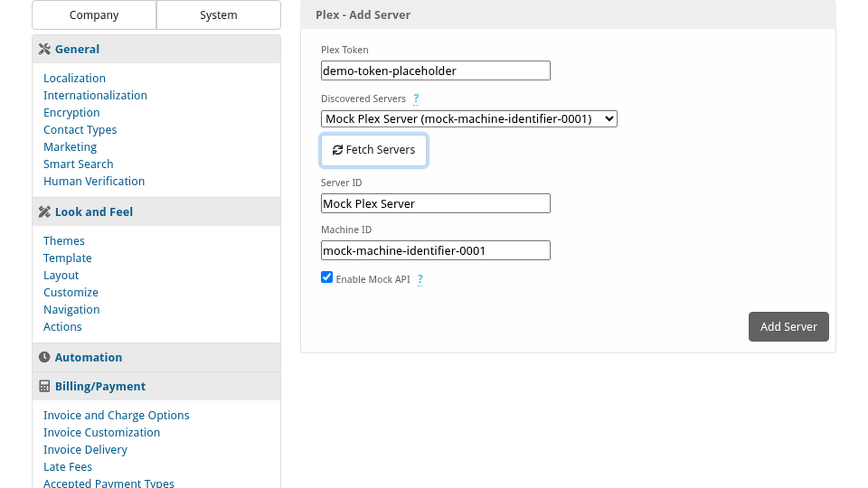
Task: Go to the Actions link
Action: pos(62,327)
